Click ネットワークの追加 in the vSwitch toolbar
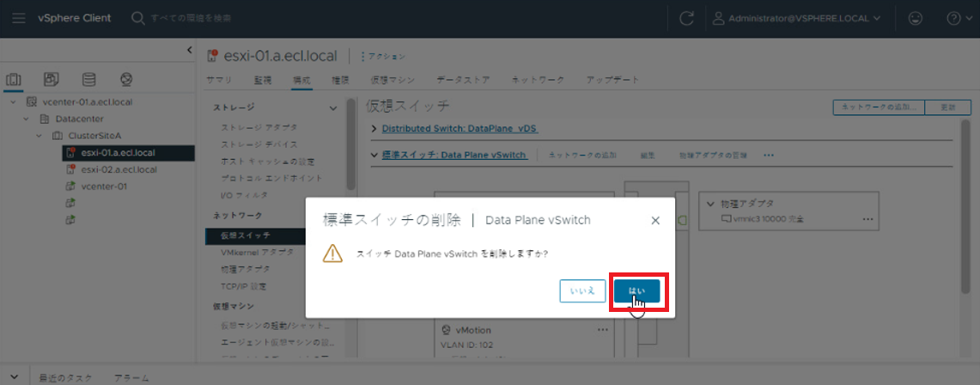Image resolution: width=980 pixels, height=385 pixels. pos(582,155)
